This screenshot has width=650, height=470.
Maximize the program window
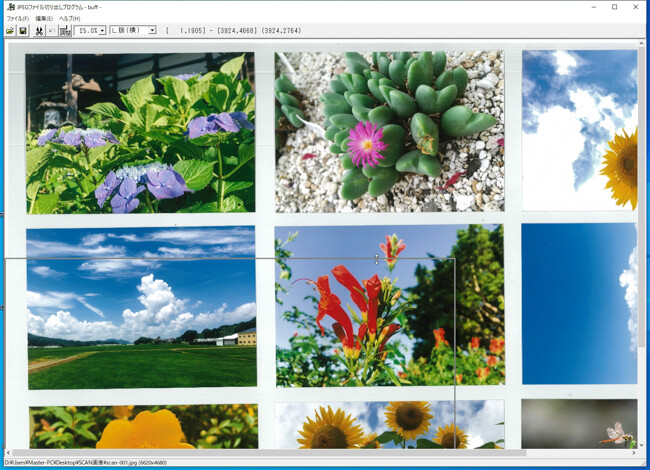(x=614, y=7)
